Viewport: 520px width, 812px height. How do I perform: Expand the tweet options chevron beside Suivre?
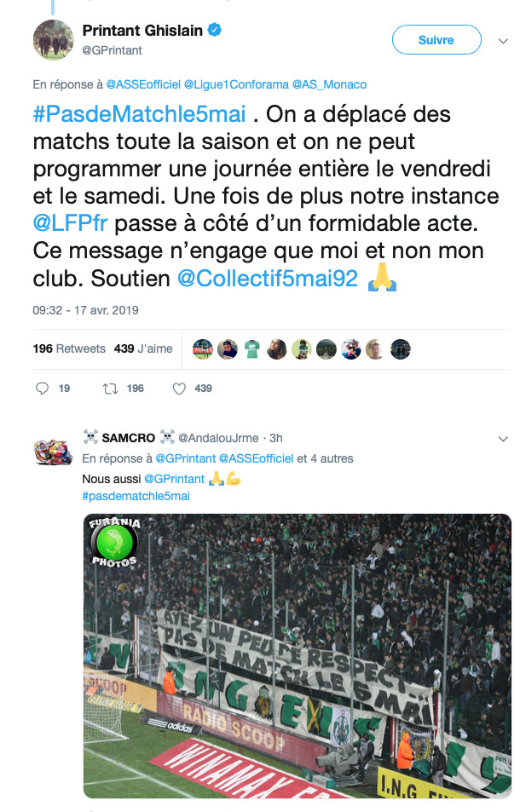pos(503,41)
